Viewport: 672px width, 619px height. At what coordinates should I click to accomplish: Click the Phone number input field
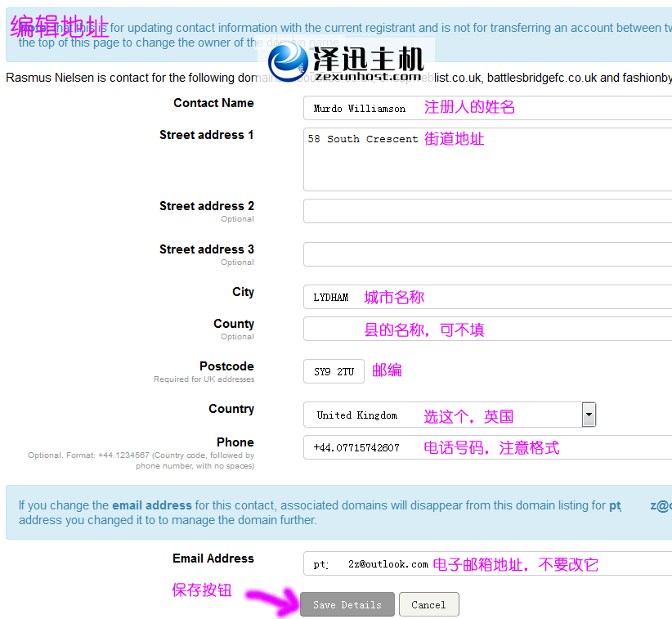click(487, 447)
